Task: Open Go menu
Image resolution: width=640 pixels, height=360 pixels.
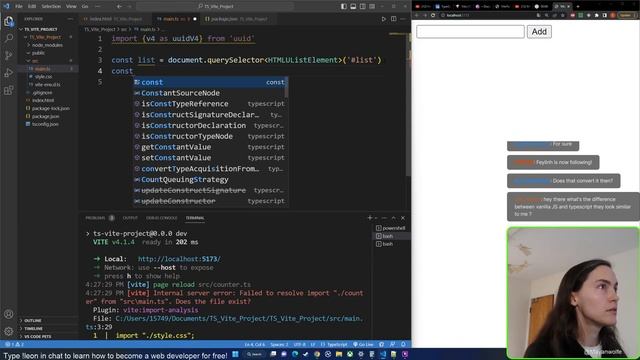Action: point(85,7)
